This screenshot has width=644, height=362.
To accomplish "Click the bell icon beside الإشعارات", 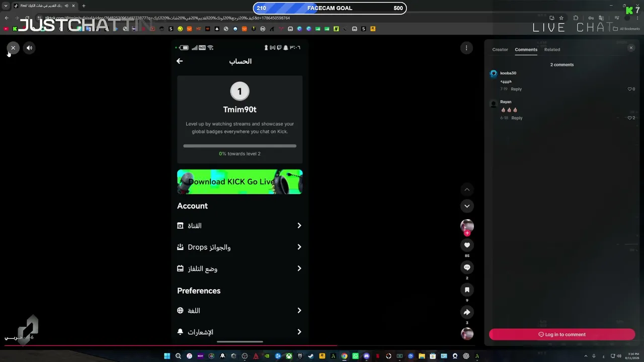I will (180, 332).
